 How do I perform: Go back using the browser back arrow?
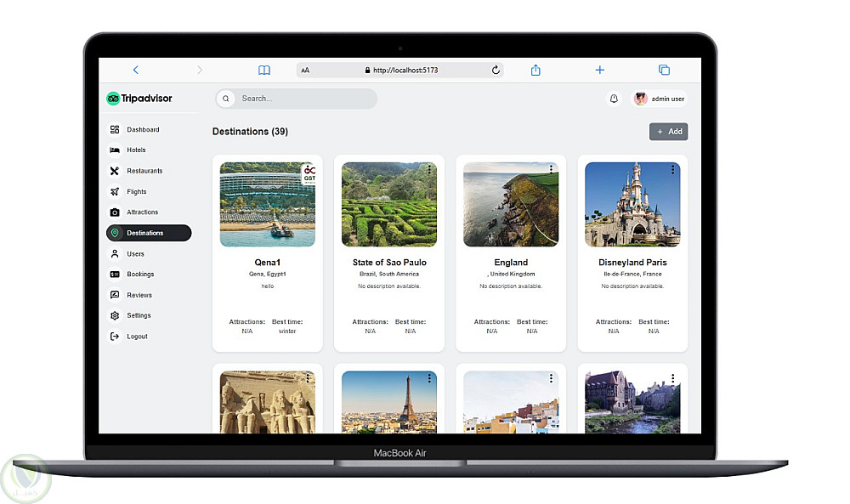click(x=135, y=70)
